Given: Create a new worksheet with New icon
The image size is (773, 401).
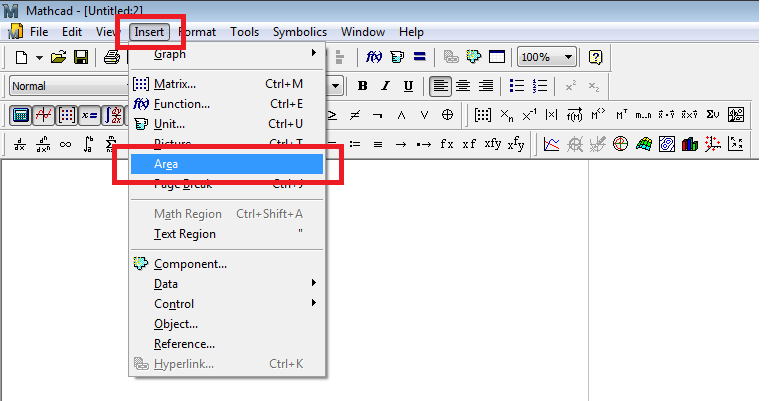Looking at the screenshot, I should (x=22, y=58).
